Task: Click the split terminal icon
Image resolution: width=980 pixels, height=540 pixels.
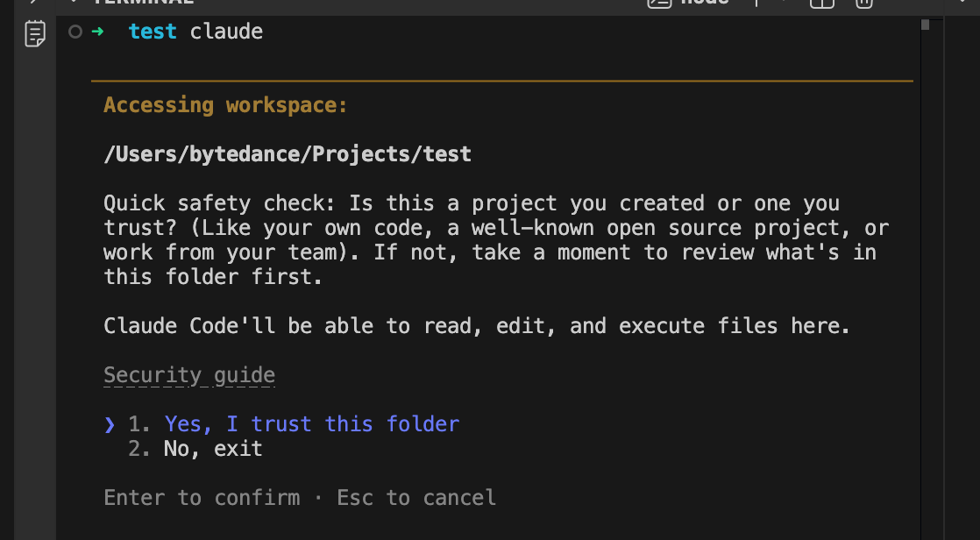Action: tap(822, 3)
